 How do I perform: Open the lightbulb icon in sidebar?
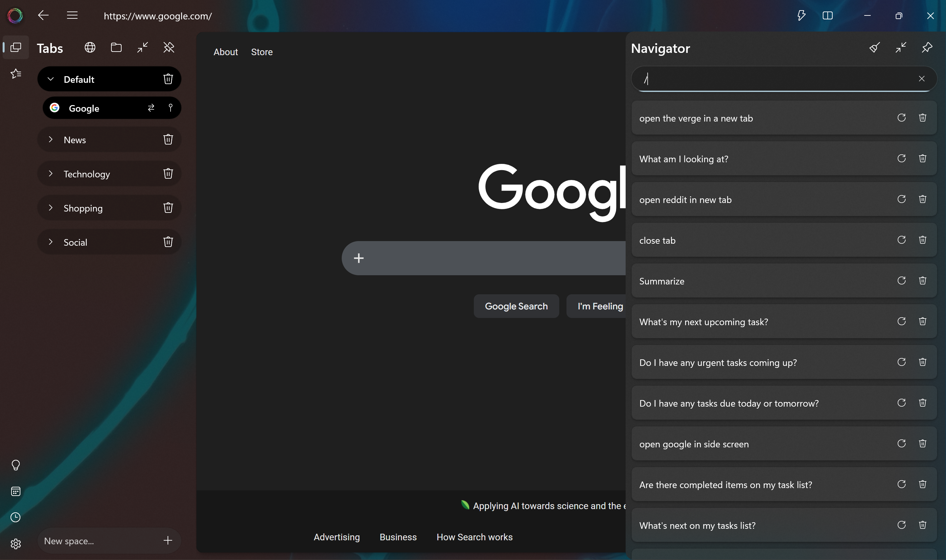pyautogui.click(x=15, y=465)
